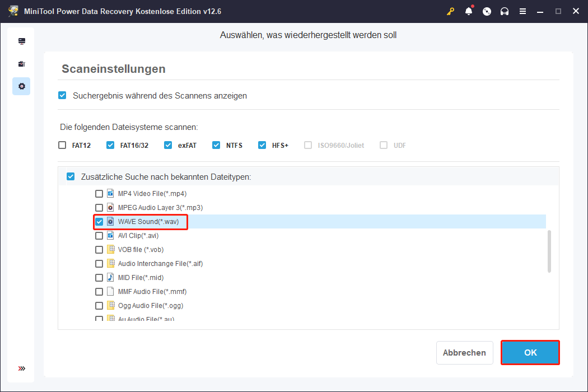
Task: Toggle showing results during scanning checkbox
Action: (62, 95)
